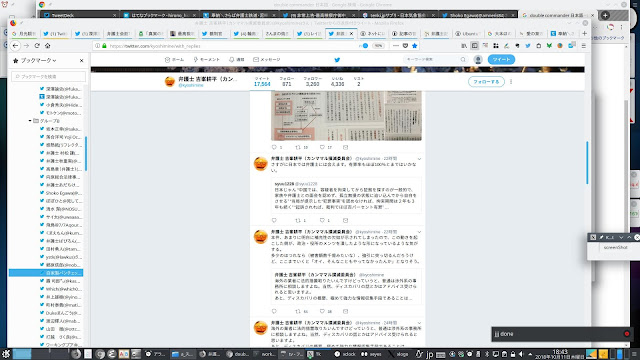This screenshot has height=360, width=640.
Task: Click the Pocket save icon in address bar
Action: click(x=405, y=46)
